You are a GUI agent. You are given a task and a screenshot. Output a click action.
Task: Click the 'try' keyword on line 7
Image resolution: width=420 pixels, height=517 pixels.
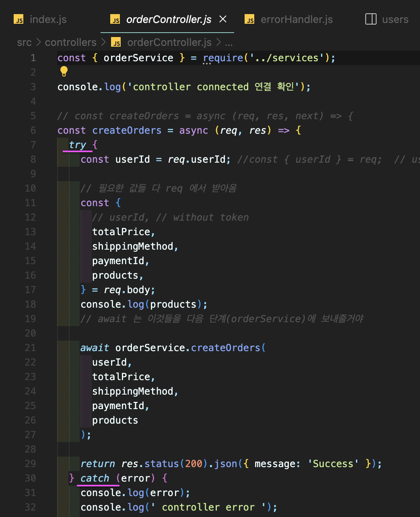(78, 145)
